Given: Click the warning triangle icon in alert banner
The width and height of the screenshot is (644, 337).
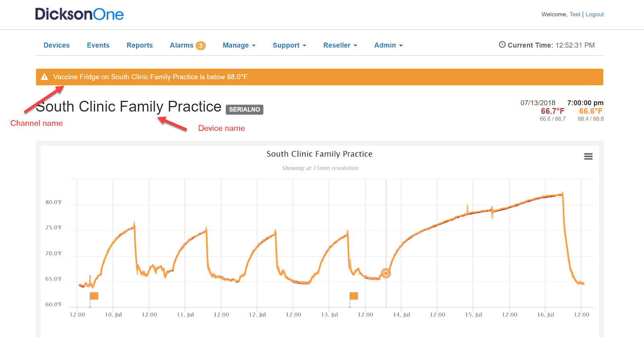Looking at the screenshot, I should point(45,77).
